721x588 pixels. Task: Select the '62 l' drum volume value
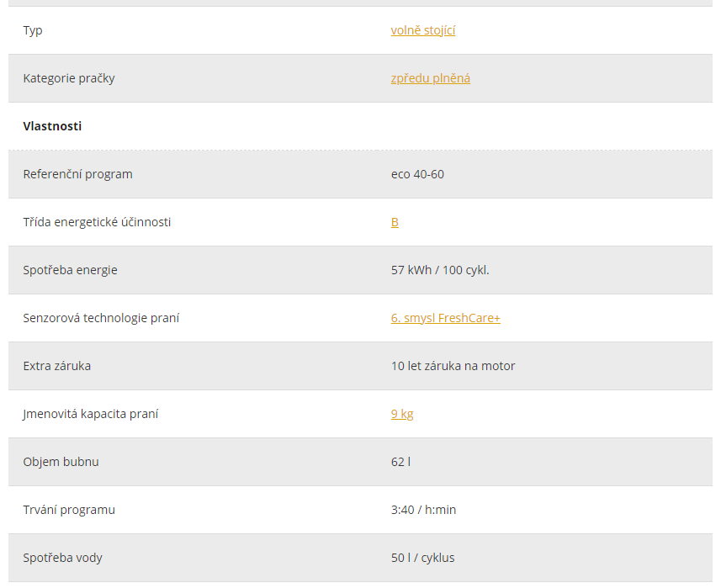401,462
